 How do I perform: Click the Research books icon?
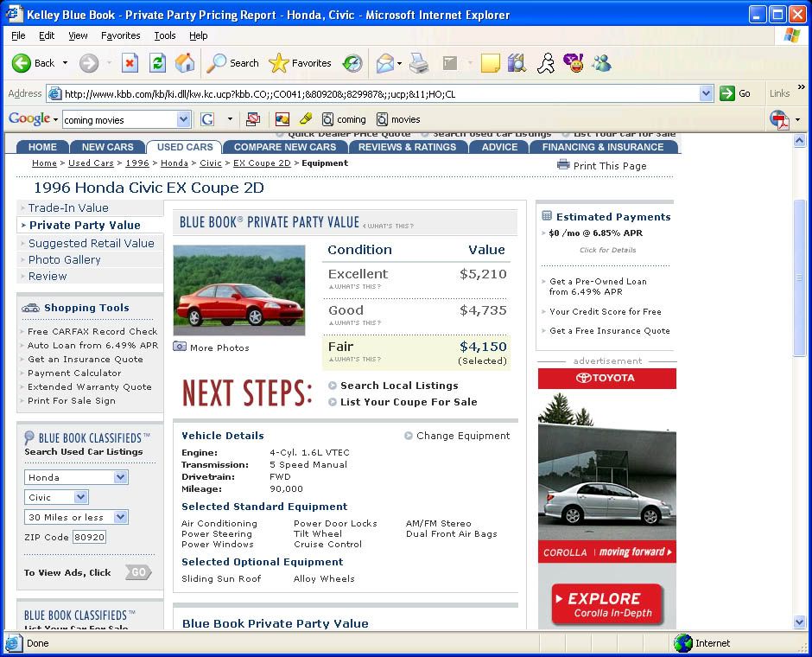click(517, 63)
